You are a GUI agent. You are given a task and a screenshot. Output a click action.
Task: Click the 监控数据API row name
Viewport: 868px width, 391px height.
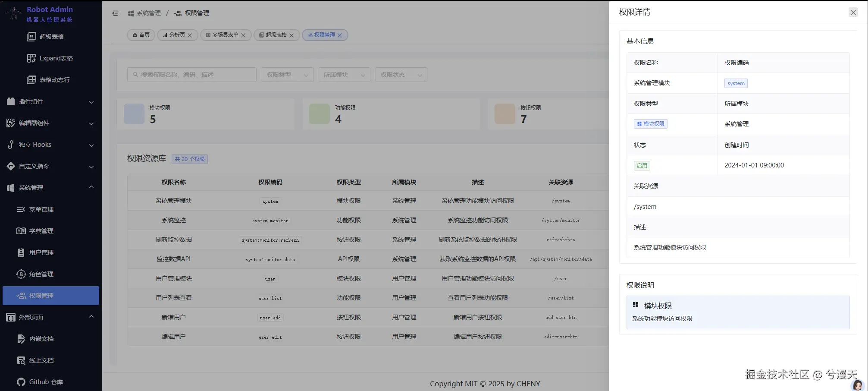174,259
